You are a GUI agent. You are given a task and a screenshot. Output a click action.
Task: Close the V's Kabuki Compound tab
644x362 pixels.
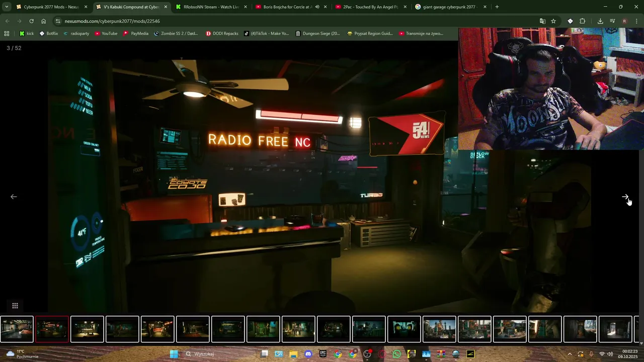166,7
